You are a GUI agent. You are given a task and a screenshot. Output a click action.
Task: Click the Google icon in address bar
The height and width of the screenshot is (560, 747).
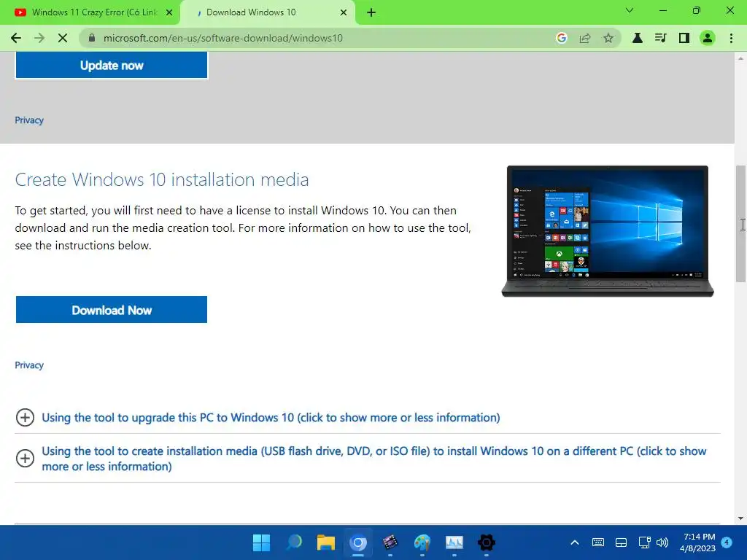coord(561,38)
